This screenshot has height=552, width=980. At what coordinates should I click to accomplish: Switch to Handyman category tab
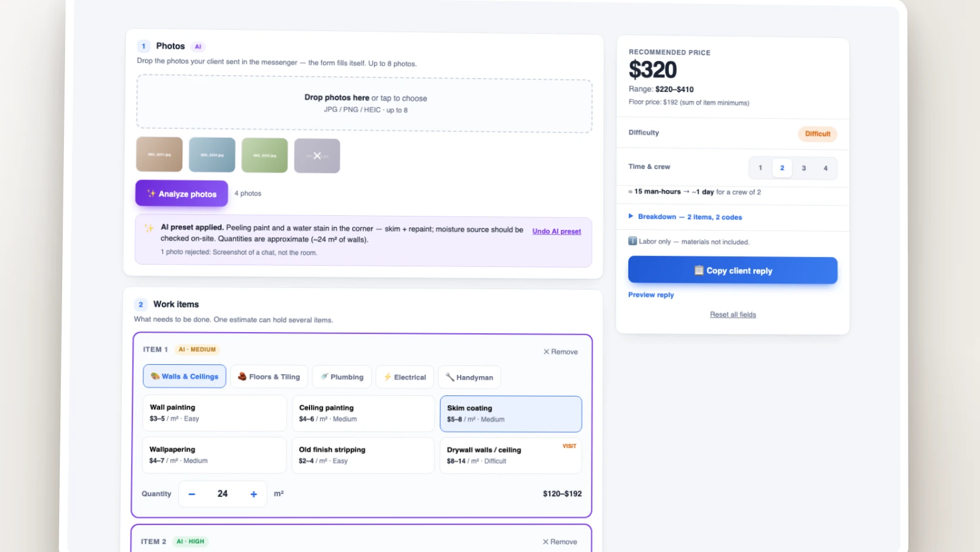point(469,378)
